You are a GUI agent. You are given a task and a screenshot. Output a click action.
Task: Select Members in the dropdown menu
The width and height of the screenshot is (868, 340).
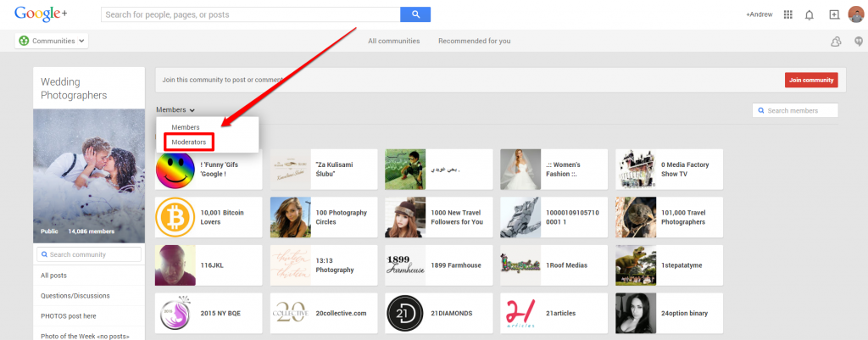pyautogui.click(x=186, y=127)
